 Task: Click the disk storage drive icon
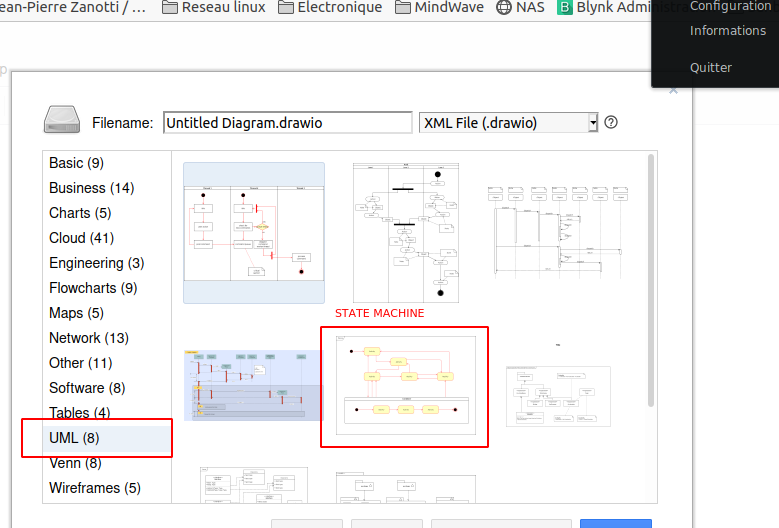[63, 120]
